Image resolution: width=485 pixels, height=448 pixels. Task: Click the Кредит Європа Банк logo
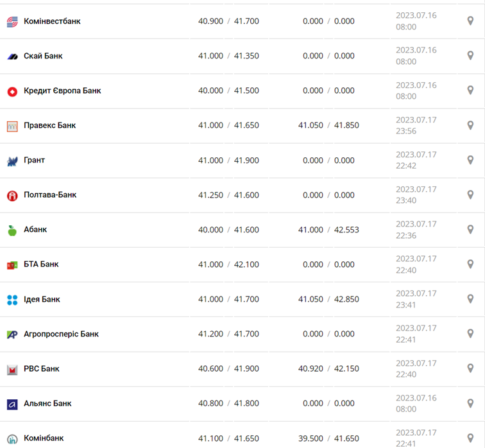(x=12, y=91)
